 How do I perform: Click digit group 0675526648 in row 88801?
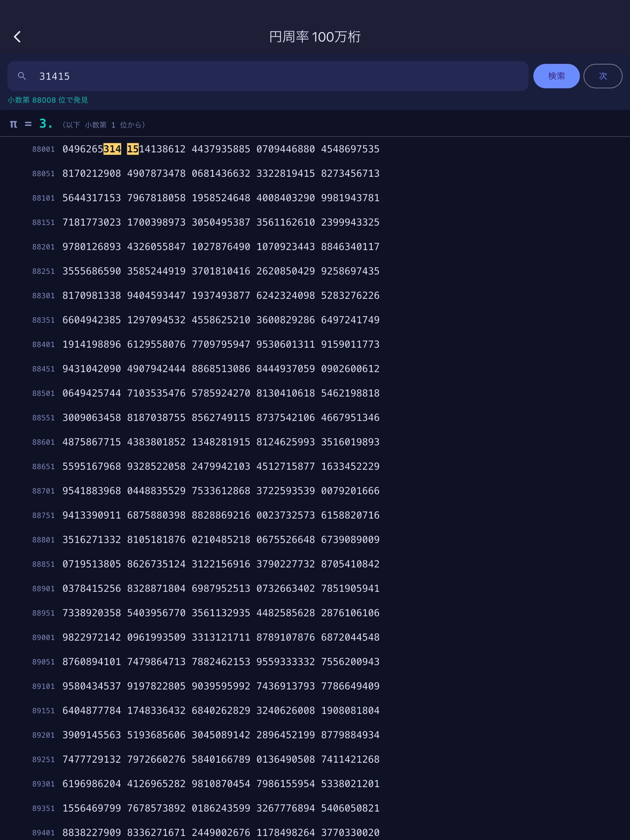tap(286, 540)
